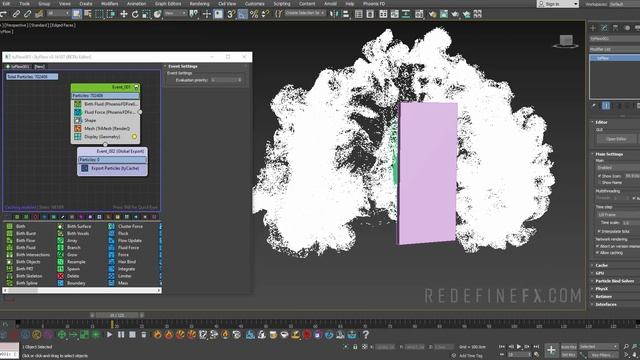Click the Play Animation button in transport controls

(x=519, y=347)
